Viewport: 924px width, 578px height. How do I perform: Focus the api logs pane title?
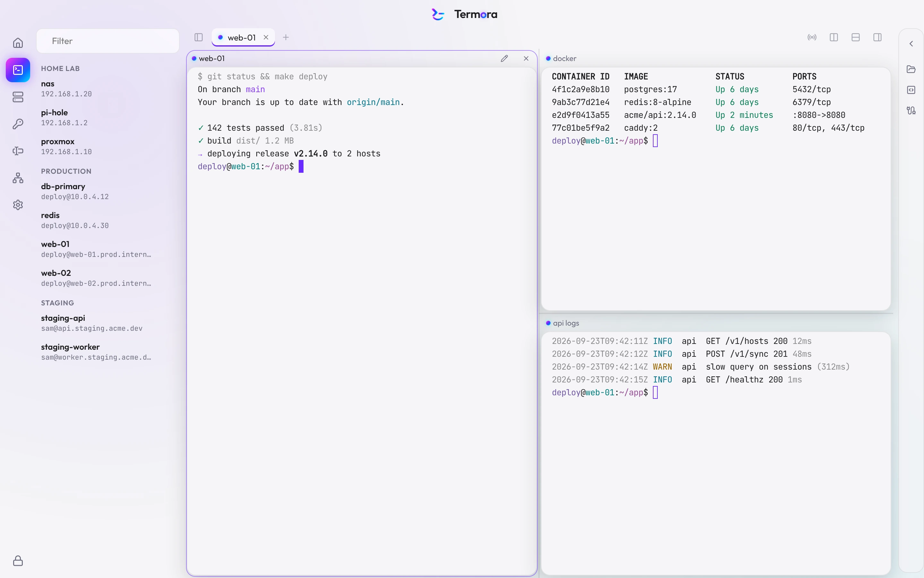(x=566, y=323)
